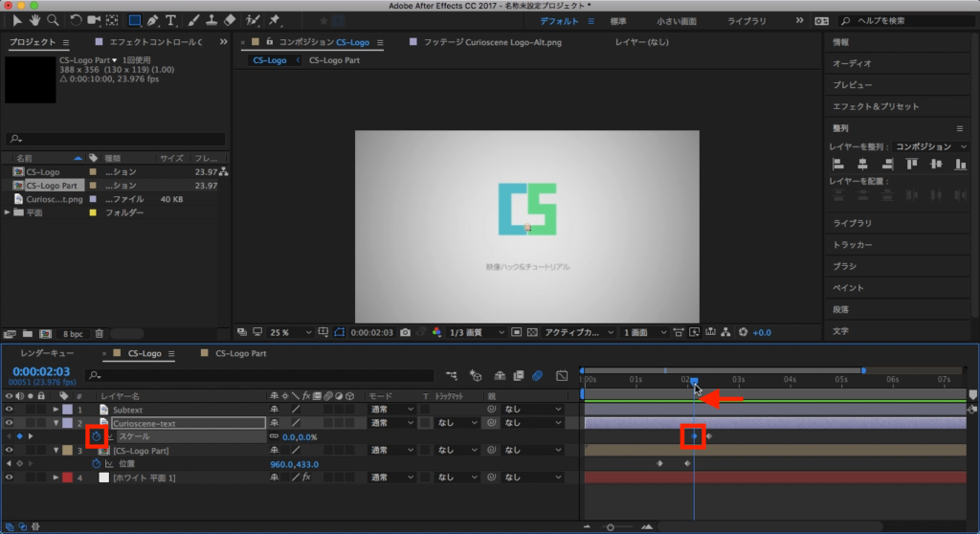The height and width of the screenshot is (534, 980).
Task: Click the スケール stopwatch icon
Action: click(97, 436)
